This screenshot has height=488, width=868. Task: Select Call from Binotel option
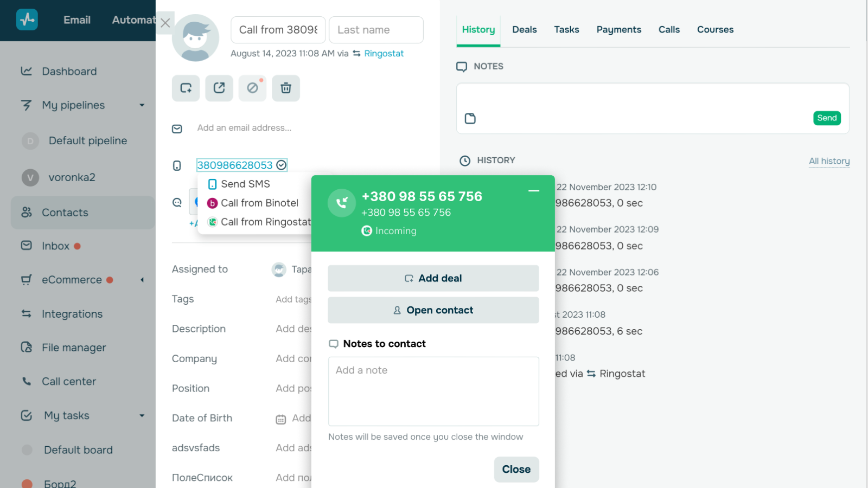pos(259,203)
